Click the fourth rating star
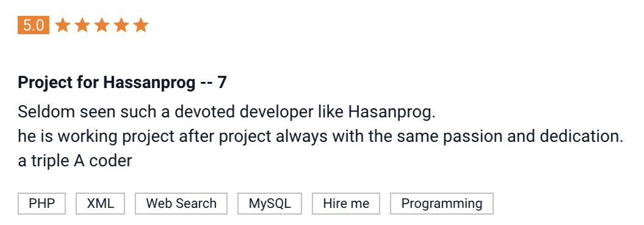 (121, 25)
